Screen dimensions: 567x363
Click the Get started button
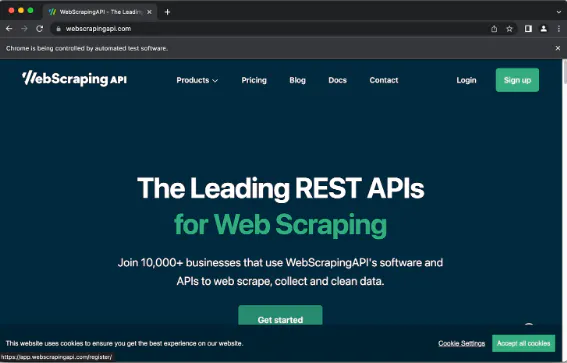pos(280,315)
